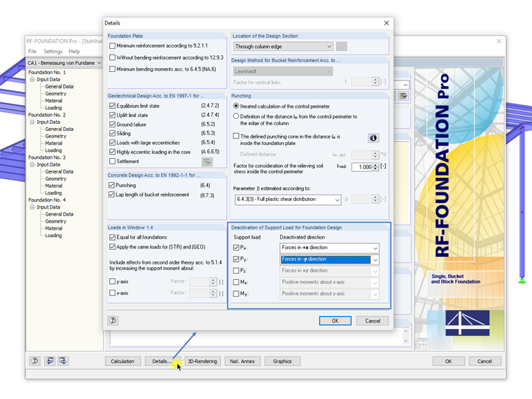532x399 pixels.
Task: Toggle the Ground failure checkbox
Action: pyautogui.click(x=112, y=124)
